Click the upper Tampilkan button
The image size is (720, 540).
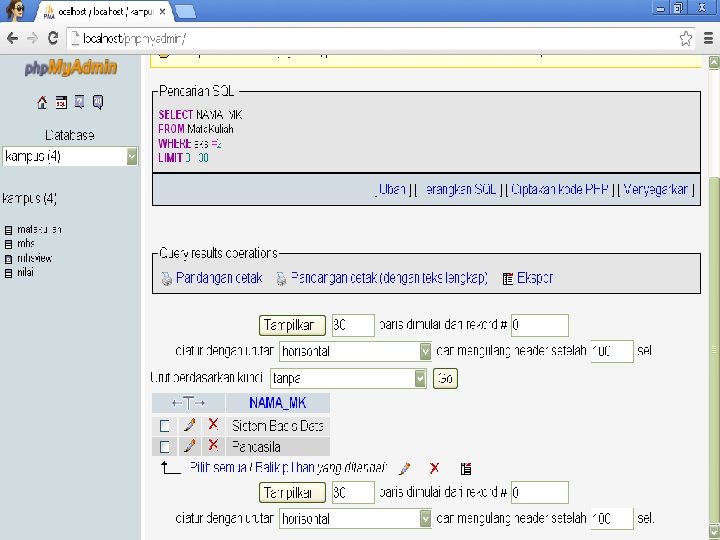pos(292,326)
